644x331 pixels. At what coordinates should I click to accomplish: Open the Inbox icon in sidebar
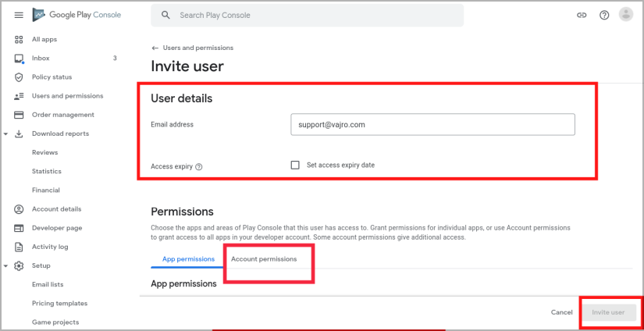pyautogui.click(x=19, y=59)
